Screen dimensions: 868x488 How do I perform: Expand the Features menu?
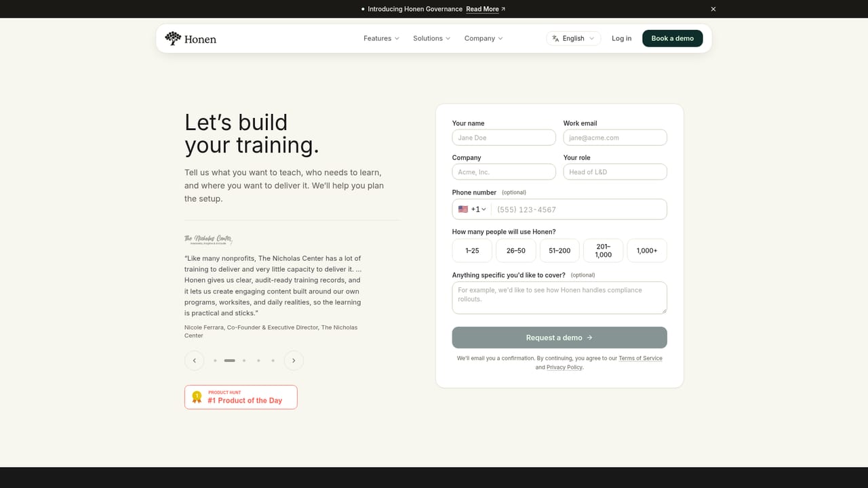(381, 39)
